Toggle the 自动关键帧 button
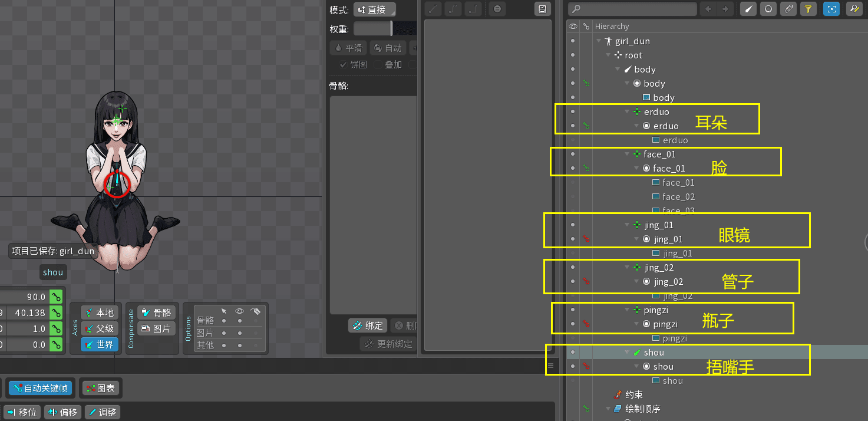This screenshot has width=868, height=421. click(x=41, y=389)
